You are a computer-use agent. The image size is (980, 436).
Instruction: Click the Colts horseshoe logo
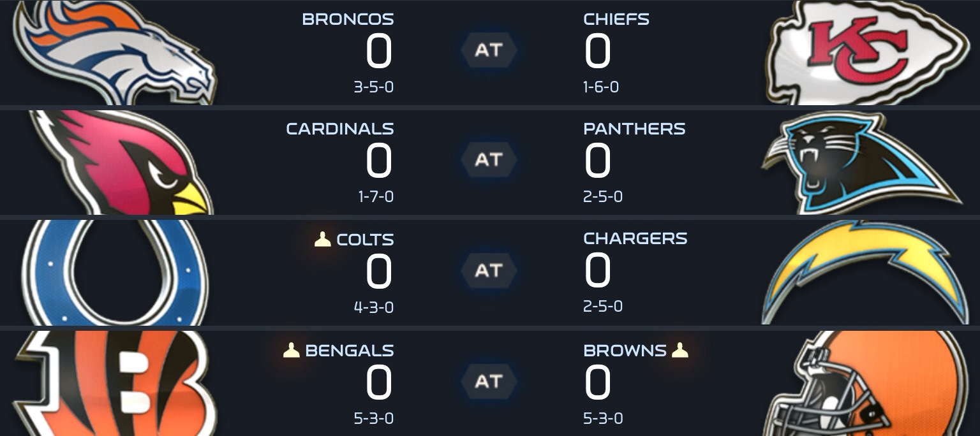(115, 273)
